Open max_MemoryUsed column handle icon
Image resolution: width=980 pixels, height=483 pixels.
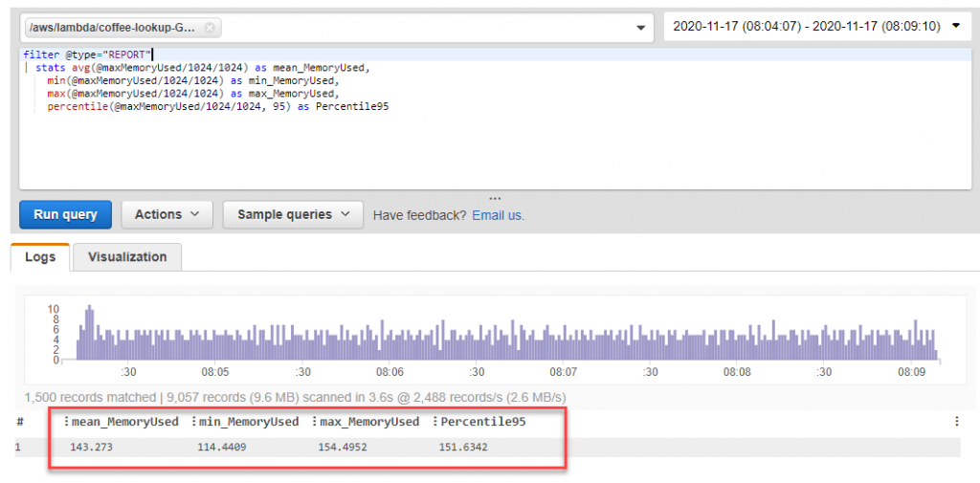tap(314, 422)
